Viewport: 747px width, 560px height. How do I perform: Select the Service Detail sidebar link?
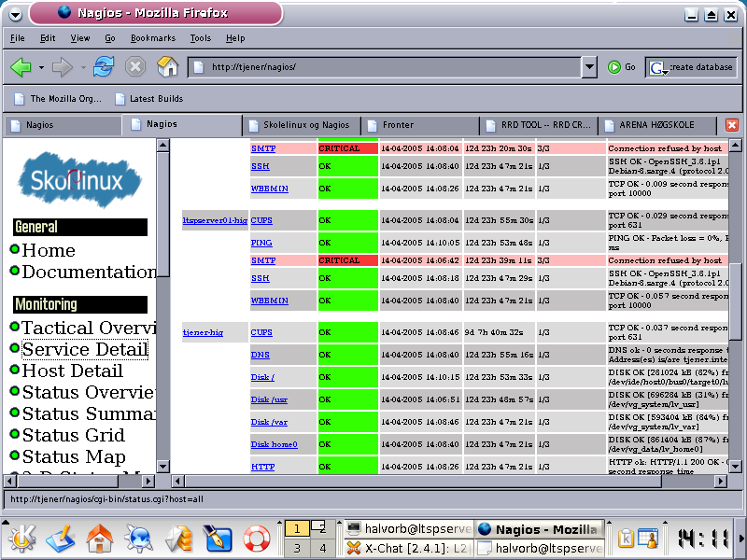click(x=85, y=349)
